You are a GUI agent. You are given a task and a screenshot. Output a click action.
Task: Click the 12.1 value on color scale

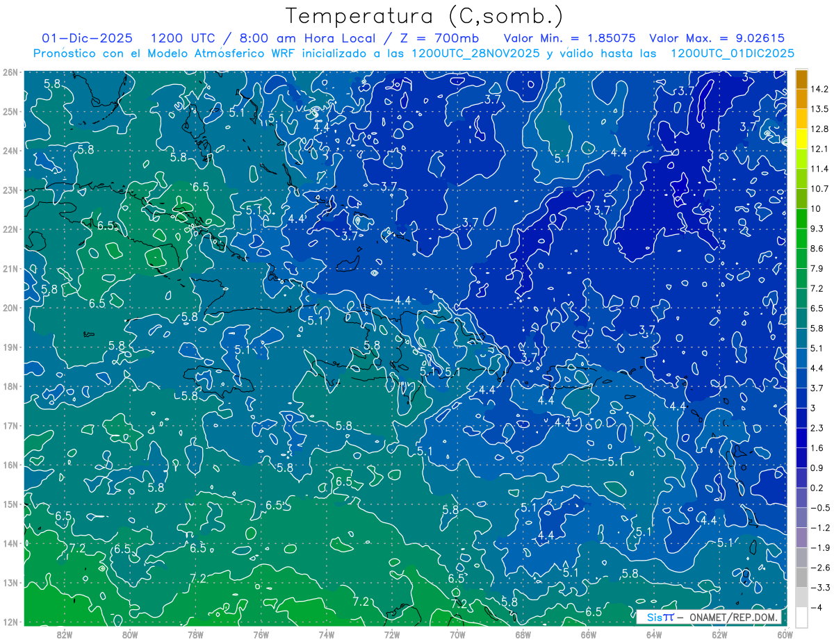[819, 149]
